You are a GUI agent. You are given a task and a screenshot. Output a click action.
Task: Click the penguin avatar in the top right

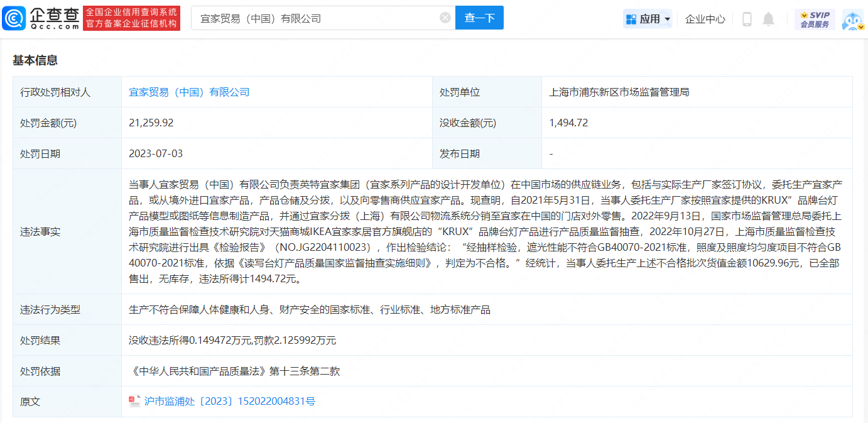coord(852,19)
